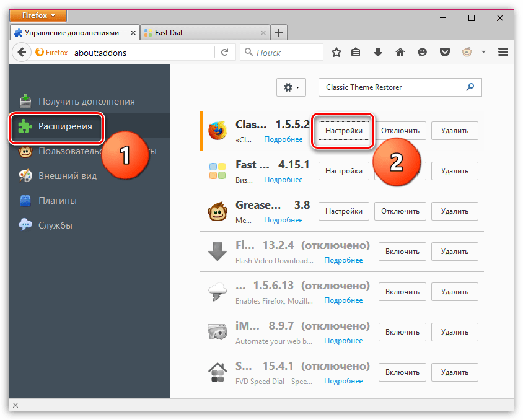Image resolution: width=523 pixels, height=420 pixels.
Task: Open the gear tools dropdown for add-ons
Action: (x=291, y=87)
